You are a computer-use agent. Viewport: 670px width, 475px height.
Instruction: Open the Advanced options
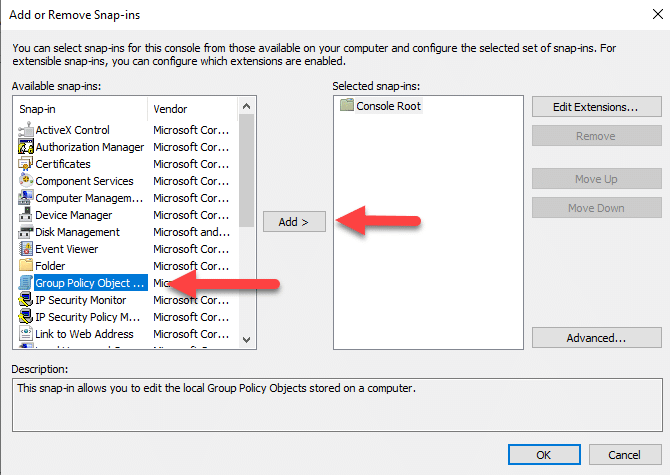(597, 338)
